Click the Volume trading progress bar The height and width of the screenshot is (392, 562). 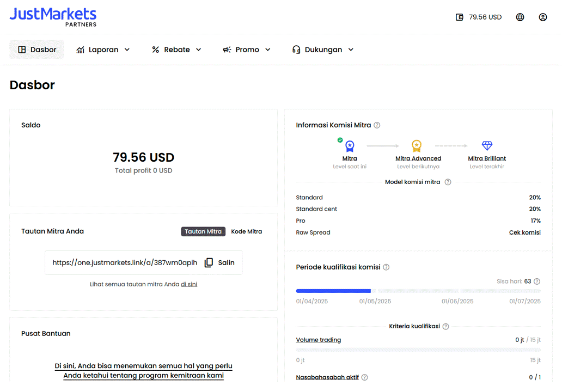click(x=418, y=350)
